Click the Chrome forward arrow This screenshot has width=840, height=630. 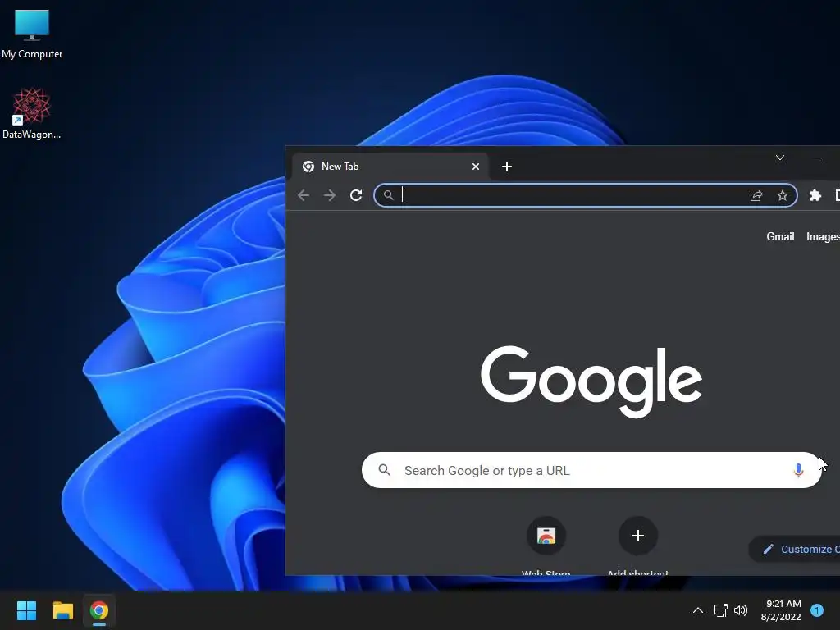point(330,195)
